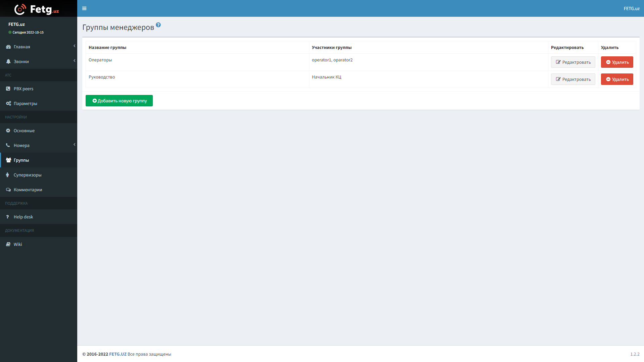Click the help question mark beside the page title

158,25
